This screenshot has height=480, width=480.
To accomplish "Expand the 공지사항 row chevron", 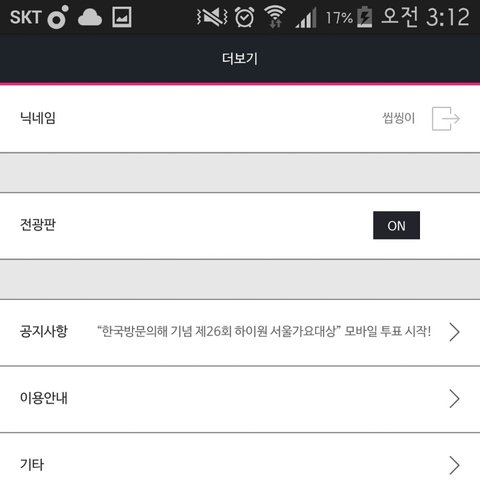I will point(454,332).
